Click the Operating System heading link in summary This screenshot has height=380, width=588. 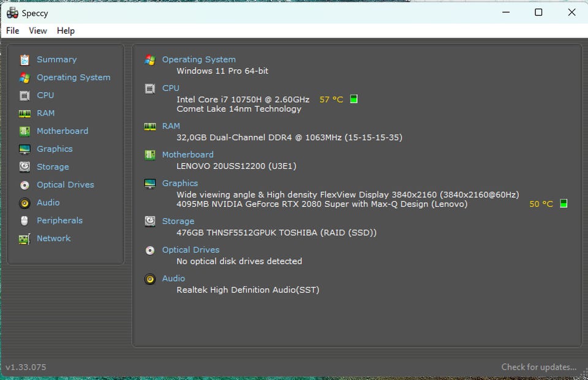[198, 59]
